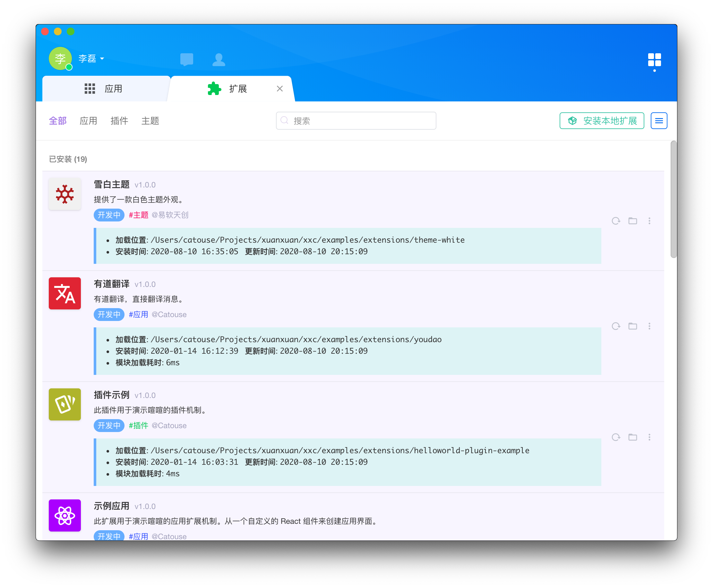
Task: Click the 示例应用 React atom icon
Action: click(65, 515)
